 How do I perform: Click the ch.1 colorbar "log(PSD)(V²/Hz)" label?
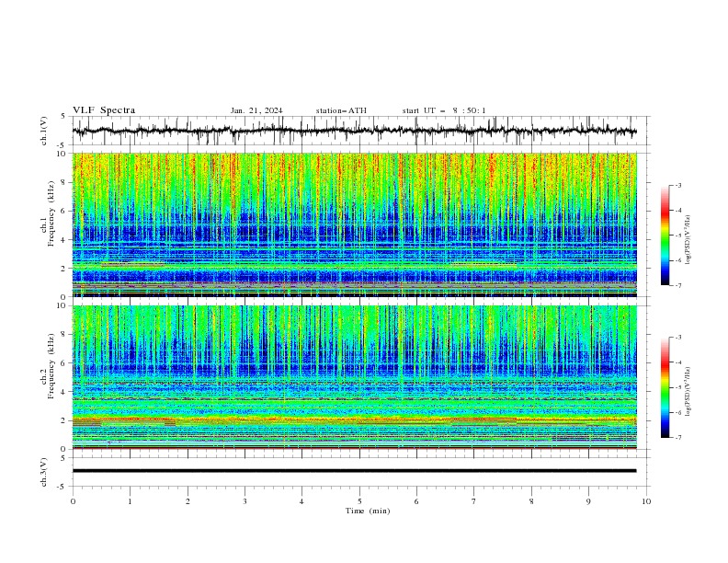coord(688,240)
